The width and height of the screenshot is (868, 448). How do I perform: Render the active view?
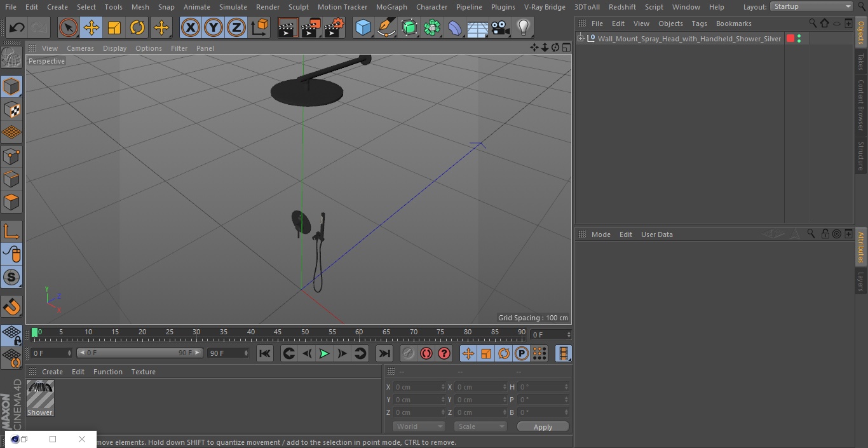coord(288,27)
